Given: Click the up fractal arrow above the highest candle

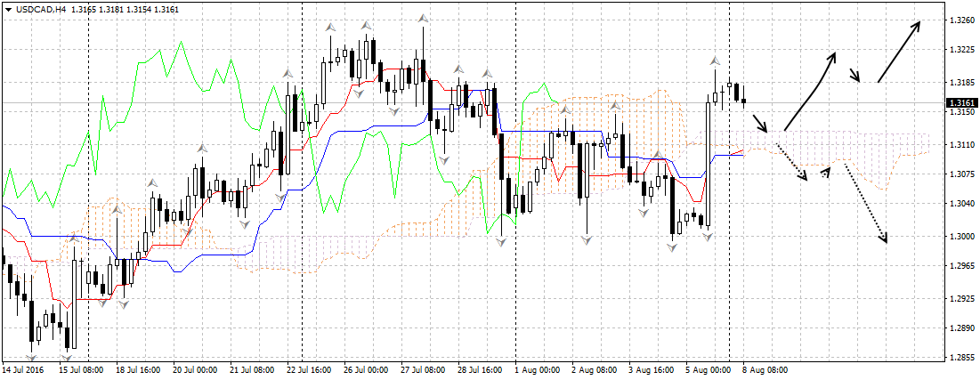Looking at the screenshot, I should point(423,18).
